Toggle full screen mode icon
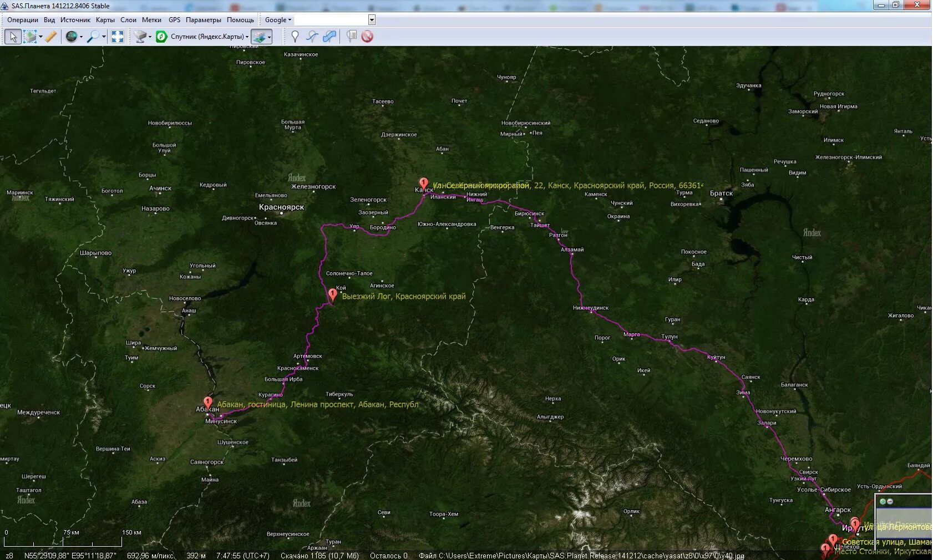This screenshot has height=560, width=933. 118,37
